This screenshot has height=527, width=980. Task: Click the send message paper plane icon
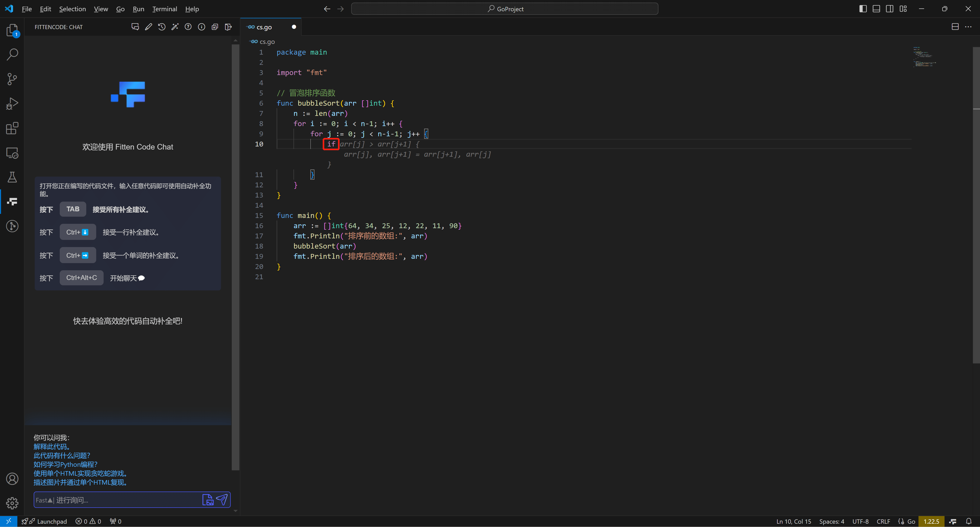point(222,500)
